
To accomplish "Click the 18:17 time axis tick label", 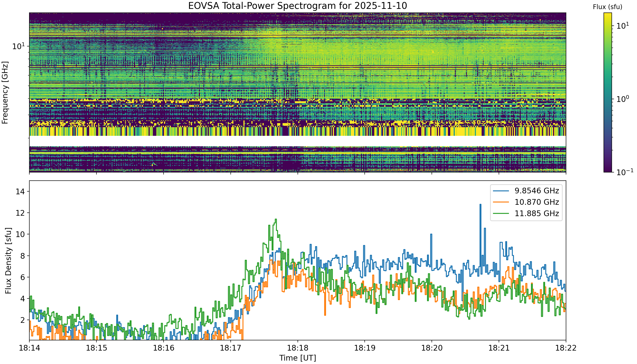I will 230,348.
